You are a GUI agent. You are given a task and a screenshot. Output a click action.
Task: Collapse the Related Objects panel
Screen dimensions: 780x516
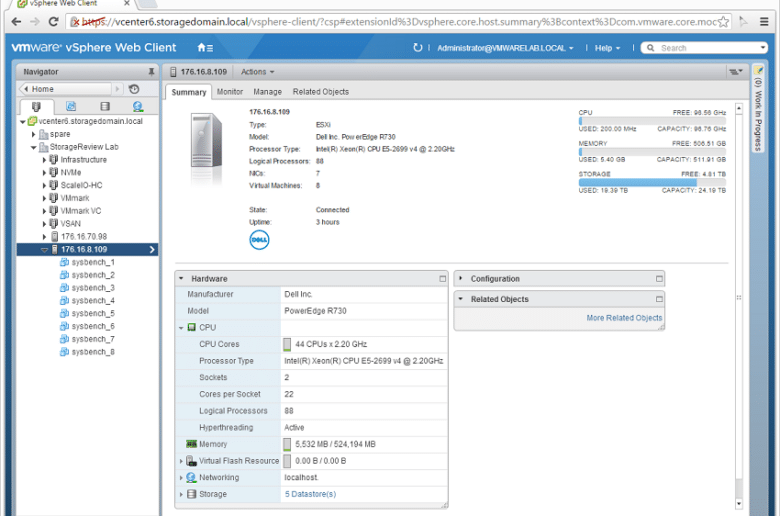[461, 299]
